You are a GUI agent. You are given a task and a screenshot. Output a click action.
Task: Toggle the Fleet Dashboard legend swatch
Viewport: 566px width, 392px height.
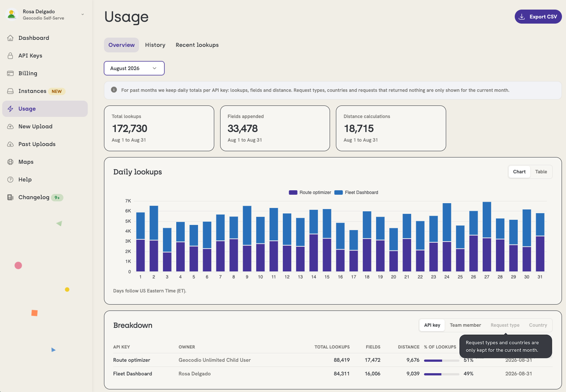click(x=338, y=192)
